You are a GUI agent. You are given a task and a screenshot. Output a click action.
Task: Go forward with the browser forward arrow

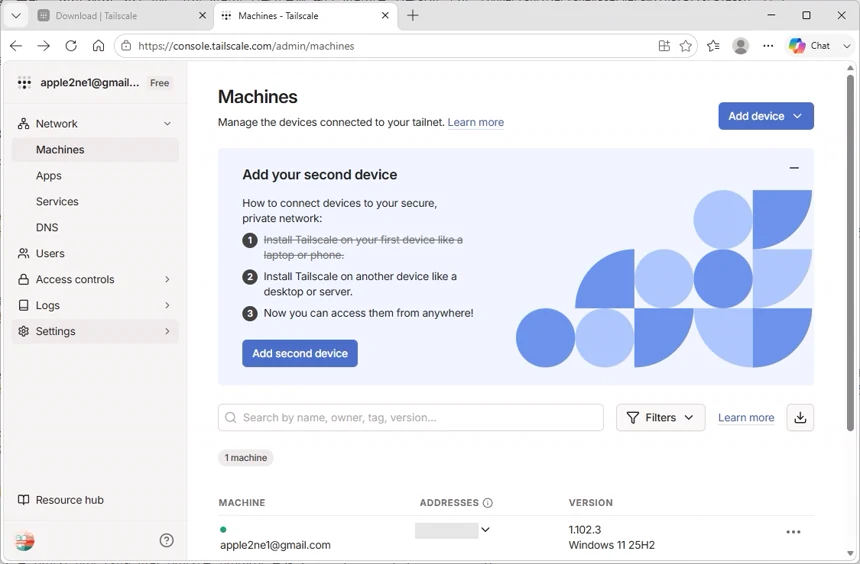43,46
